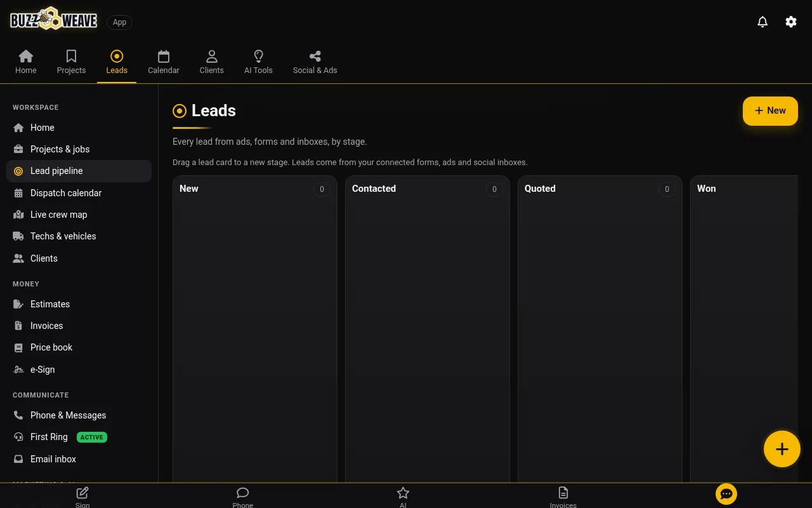Screen dimensions: 812x508
Task: Open AI Tools lightbulb tab
Action: [258, 62]
